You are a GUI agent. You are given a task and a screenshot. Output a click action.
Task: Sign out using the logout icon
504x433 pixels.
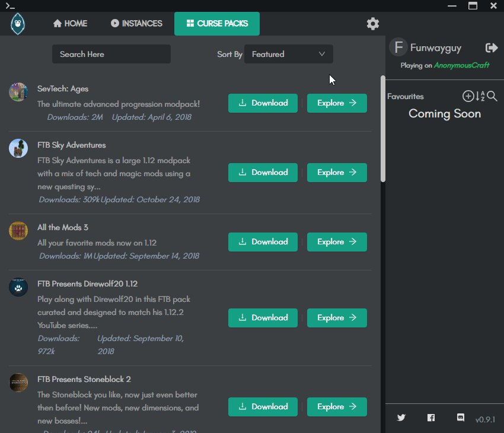[492, 47]
